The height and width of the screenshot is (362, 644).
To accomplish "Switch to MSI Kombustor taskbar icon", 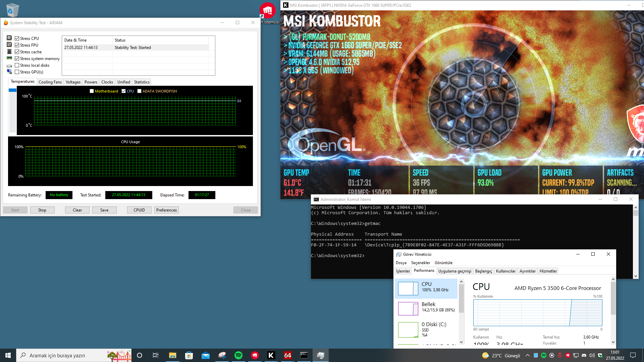I will coord(271,355).
